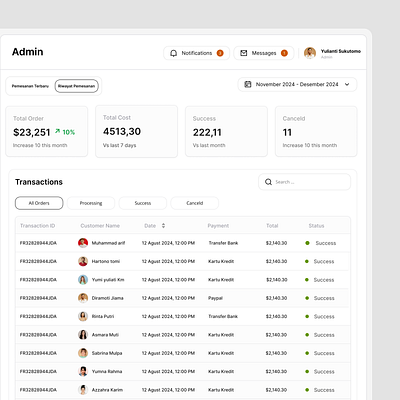Click the orange Notifications count badge

tap(220, 53)
